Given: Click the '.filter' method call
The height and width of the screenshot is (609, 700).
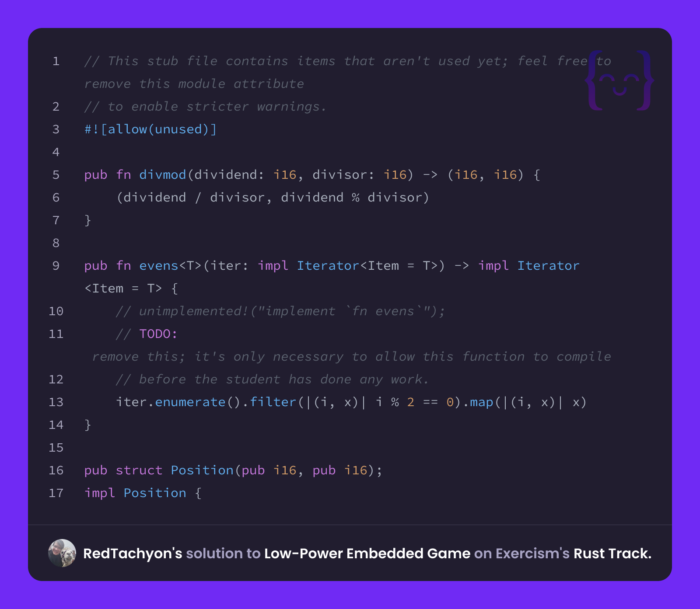Looking at the screenshot, I should click(x=269, y=402).
